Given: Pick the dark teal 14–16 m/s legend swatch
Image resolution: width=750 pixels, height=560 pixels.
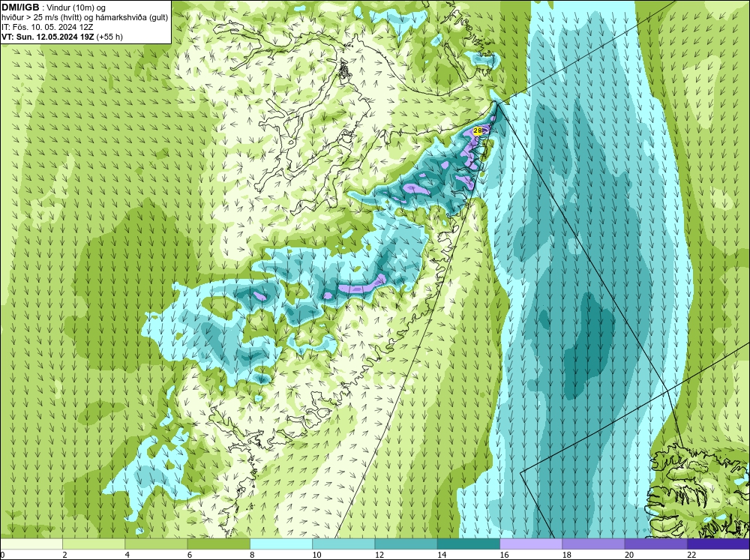Looking at the screenshot, I should tap(469, 544).
